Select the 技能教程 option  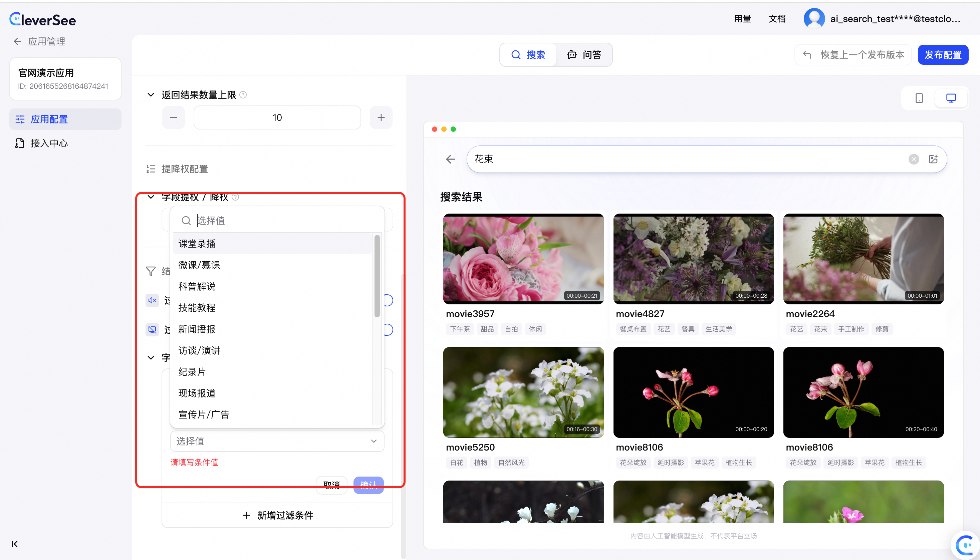(x=272, y=308)
